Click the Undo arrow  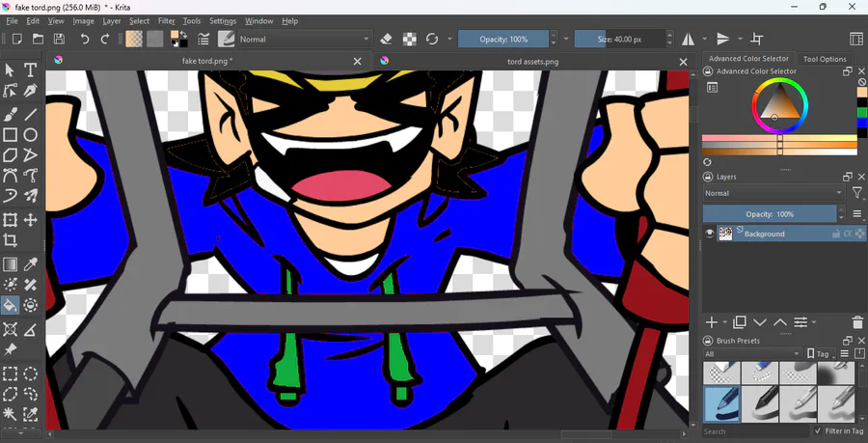pos(85,39)
